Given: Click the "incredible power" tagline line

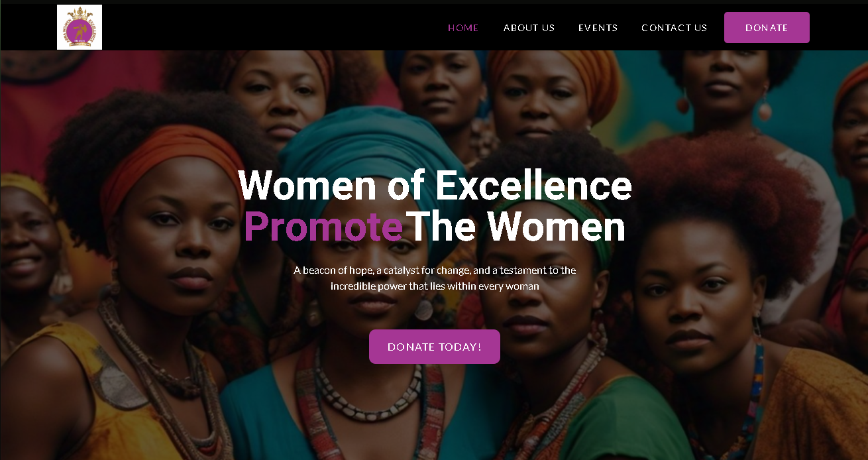Looking at the screenshot, I should 435,286.
